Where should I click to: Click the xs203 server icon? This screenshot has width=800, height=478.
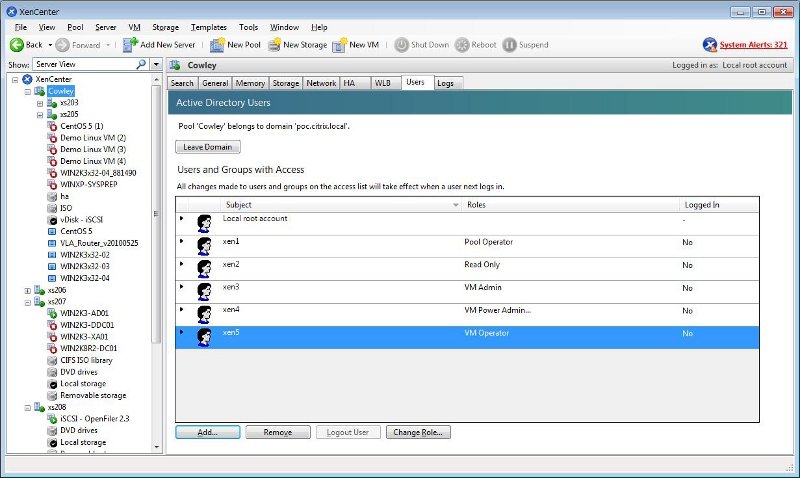coord(52,103)
